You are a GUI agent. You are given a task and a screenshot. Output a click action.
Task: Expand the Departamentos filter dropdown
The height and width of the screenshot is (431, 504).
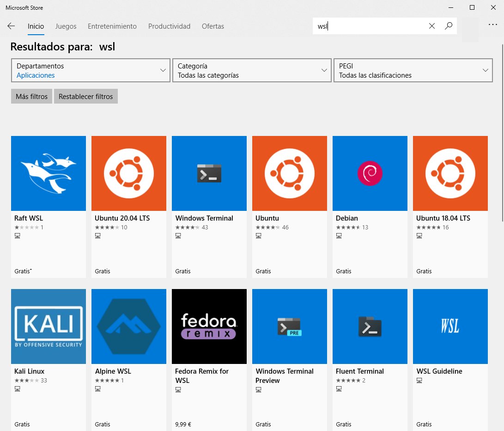click(91, 70)
